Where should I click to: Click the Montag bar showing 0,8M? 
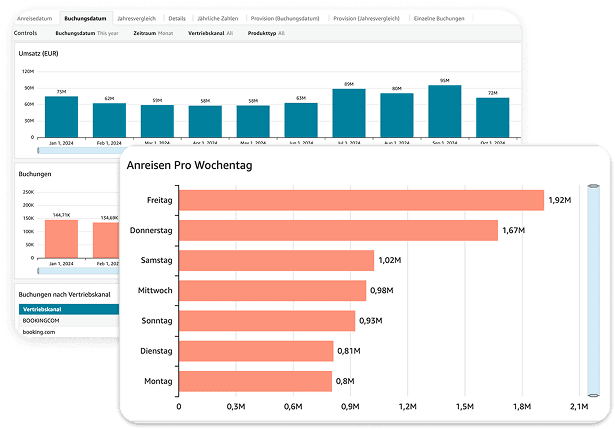pyautogui.click(x=255, y=381)
